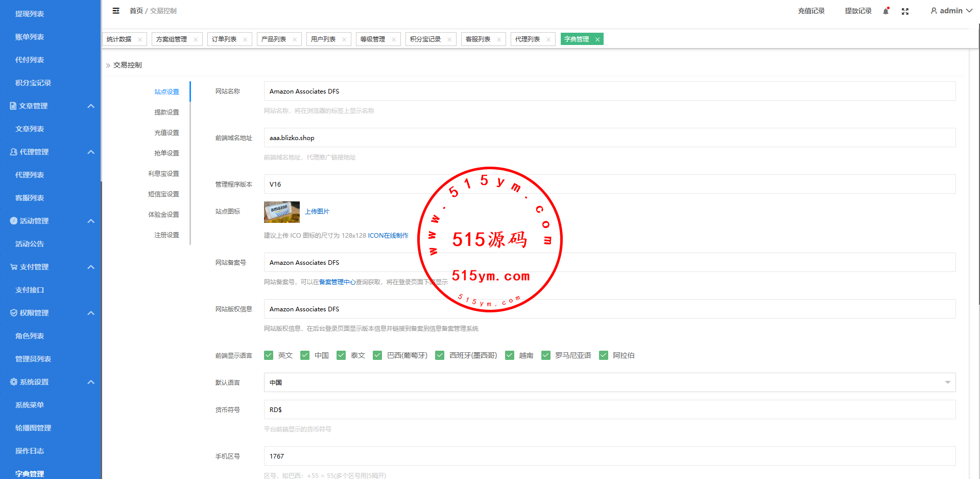Close the 订单列表 tab

pos(245,39)
